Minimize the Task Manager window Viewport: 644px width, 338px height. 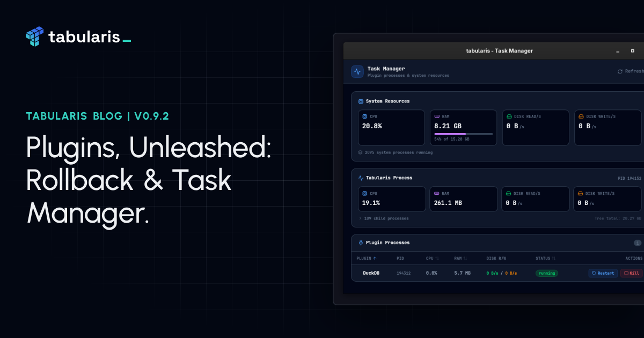(618, 52)
